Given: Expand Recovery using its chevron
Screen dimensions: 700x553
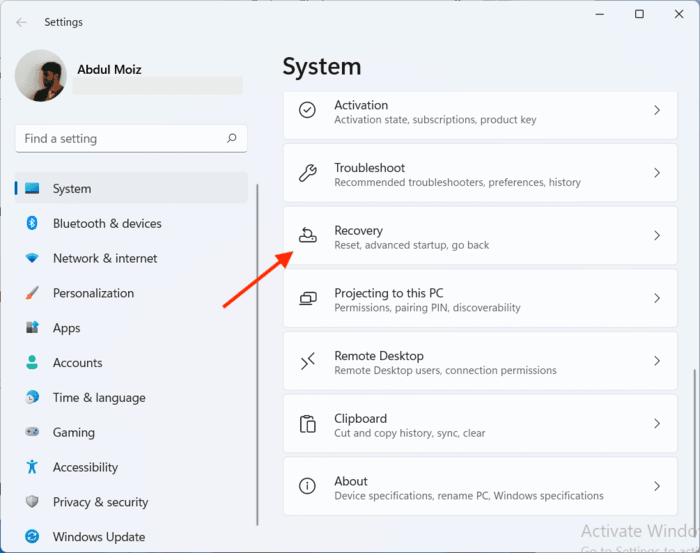Looking at the screenshot, I should [657, 235].
